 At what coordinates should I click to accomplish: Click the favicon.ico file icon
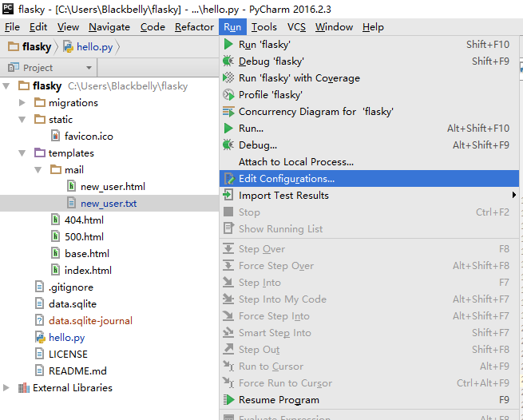pos(56,136)
